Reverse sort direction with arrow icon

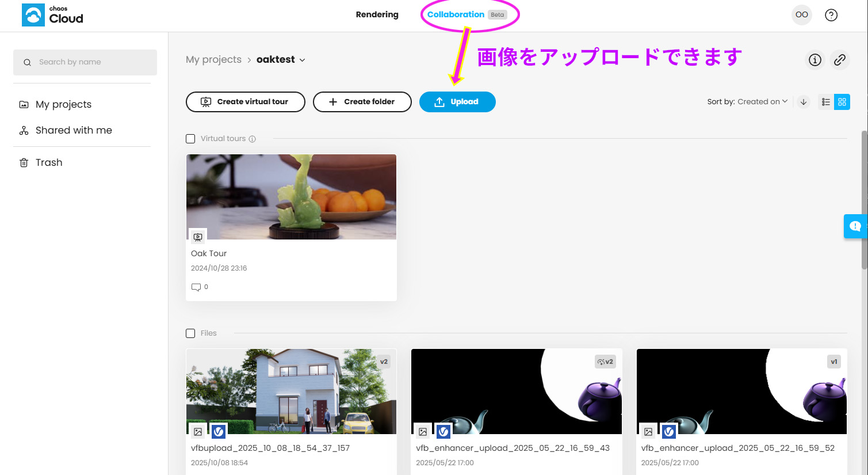pos(804,102)
